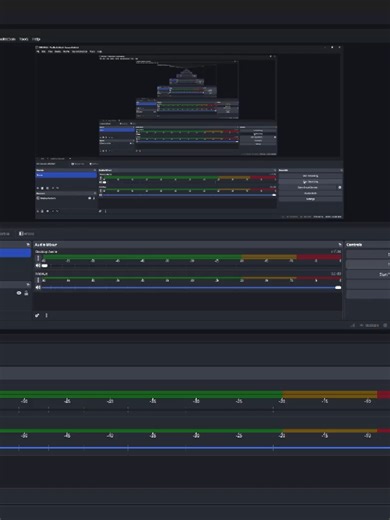
Task: Click the Mic/Aux level meter
Action: (x=192, y=278)
